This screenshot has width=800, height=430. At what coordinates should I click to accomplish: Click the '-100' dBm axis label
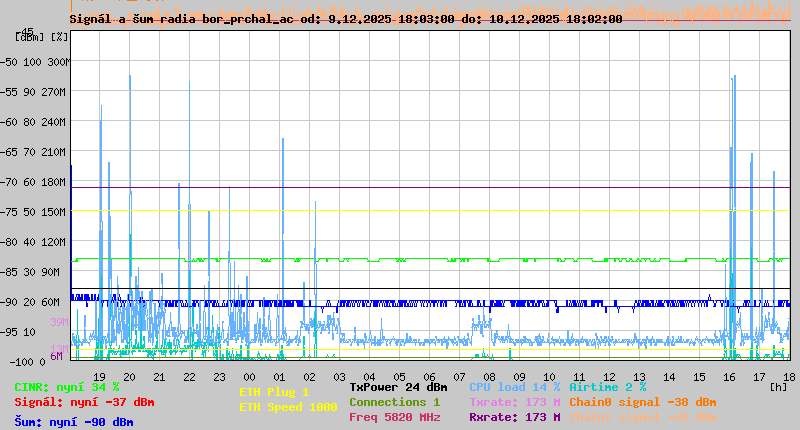click(x=20, y=362)
